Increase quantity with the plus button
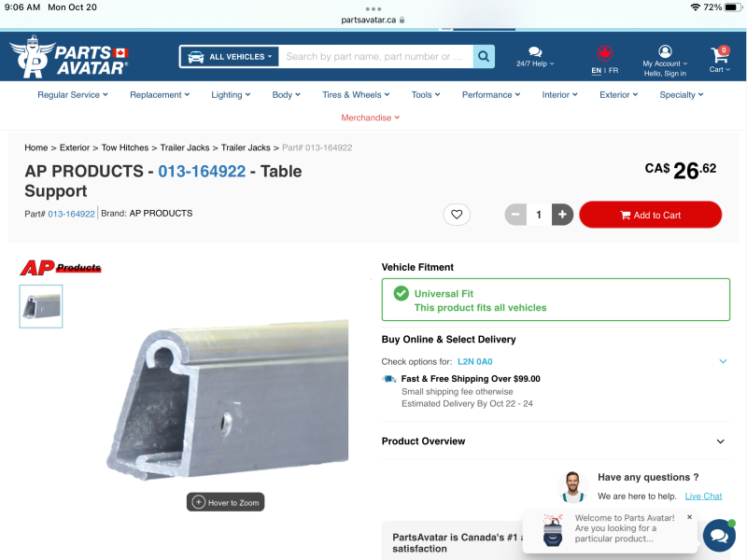This screenshot has width=747, height=560. (x=562, y=215)
